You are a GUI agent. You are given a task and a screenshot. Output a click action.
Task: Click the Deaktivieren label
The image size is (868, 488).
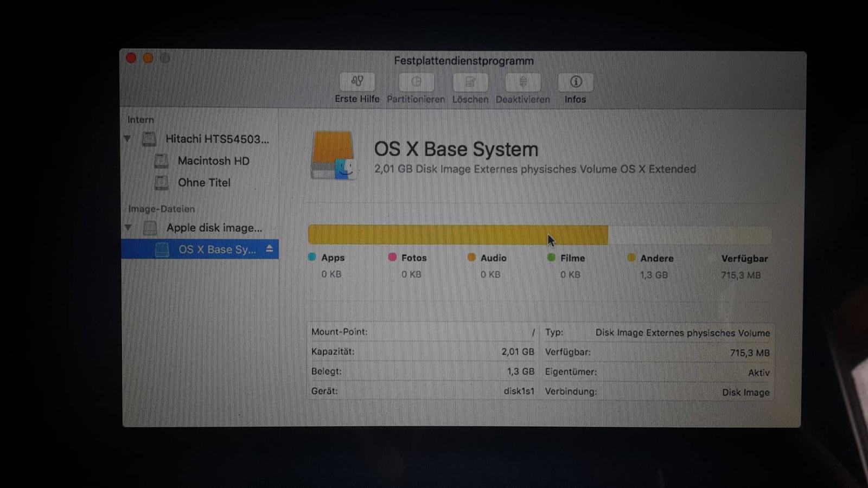point(523,100)
